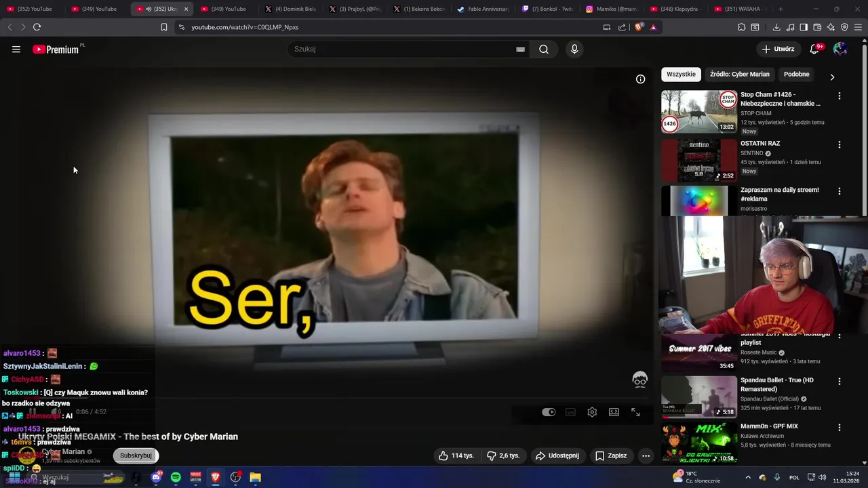Open Summer 2017 vibes playlist thumbnail
This screenshot has width=868, height=488.
click(x=699, y=352)
